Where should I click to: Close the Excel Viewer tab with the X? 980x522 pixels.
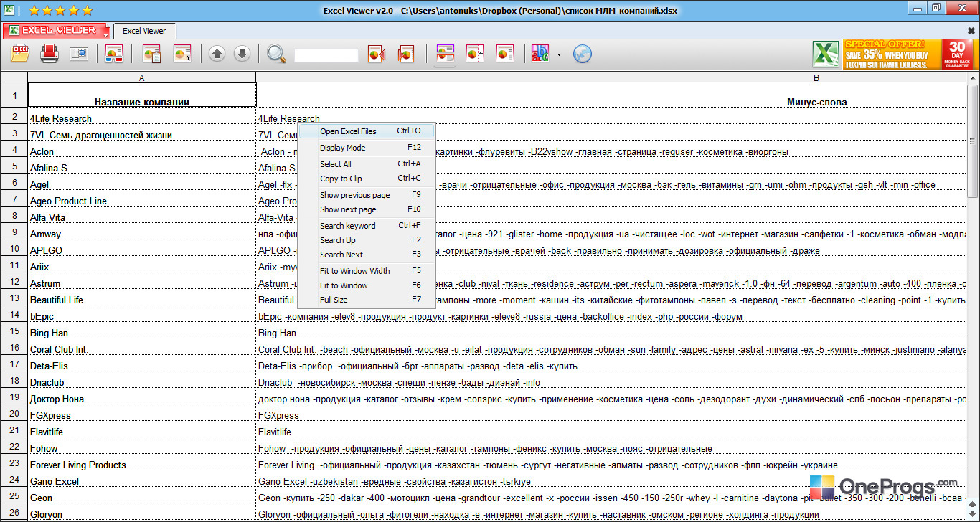tap(971, 31)
